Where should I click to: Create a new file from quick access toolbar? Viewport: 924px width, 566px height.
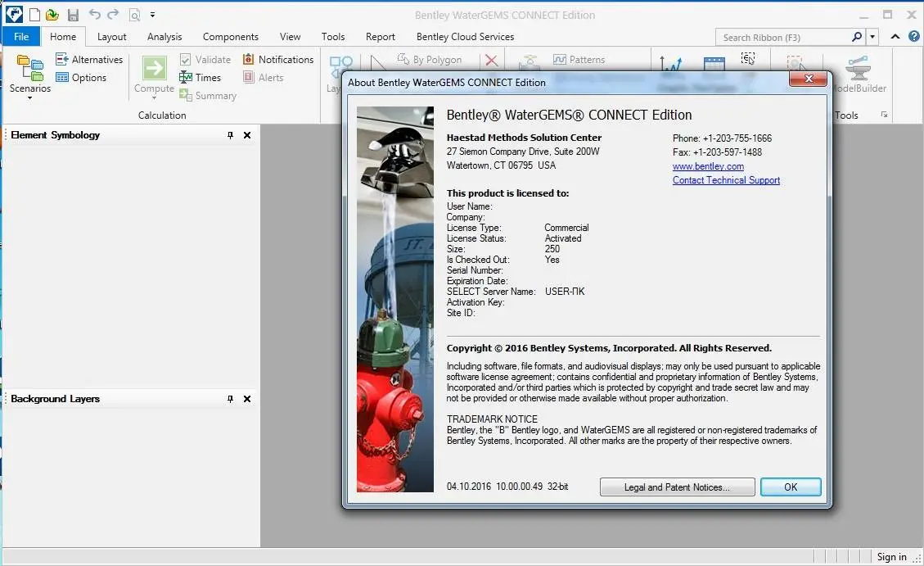coord(34,15)
